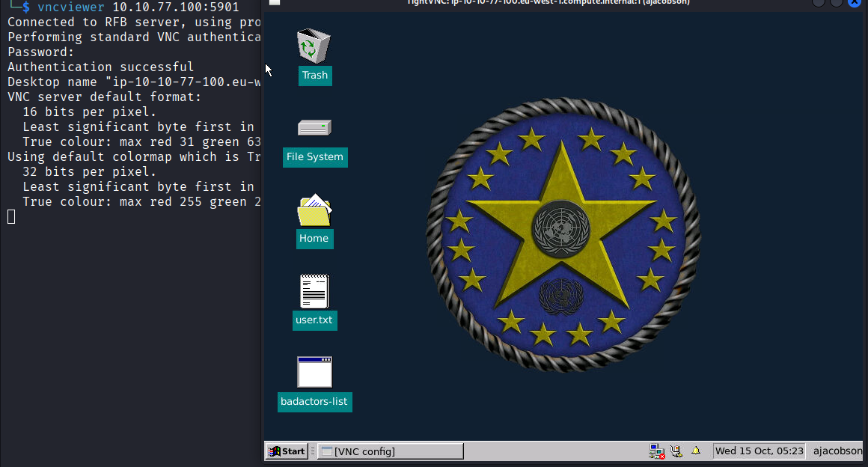This screenshot has height=467, width=868.
Task: Activate the [VNC config] taskbar button
Action: tap(391, 451)
